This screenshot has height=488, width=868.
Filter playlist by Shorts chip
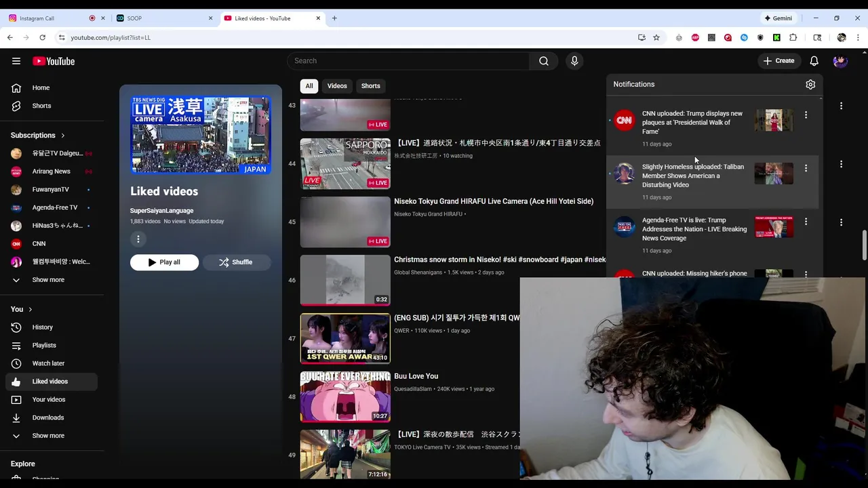point(370,86)
